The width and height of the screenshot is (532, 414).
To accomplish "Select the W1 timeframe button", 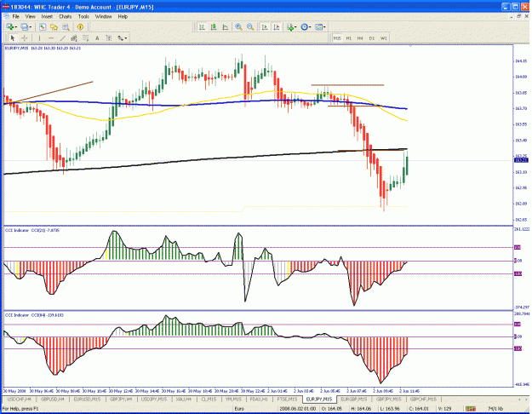I will [x=383, y=38].
